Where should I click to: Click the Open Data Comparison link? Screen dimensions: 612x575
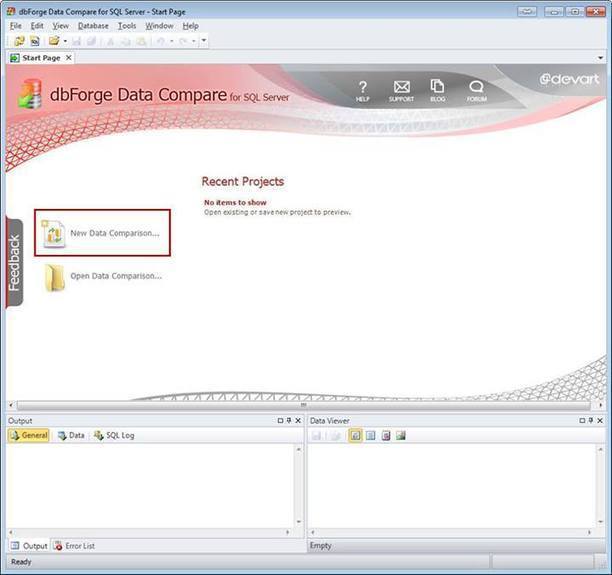(116, 276)
